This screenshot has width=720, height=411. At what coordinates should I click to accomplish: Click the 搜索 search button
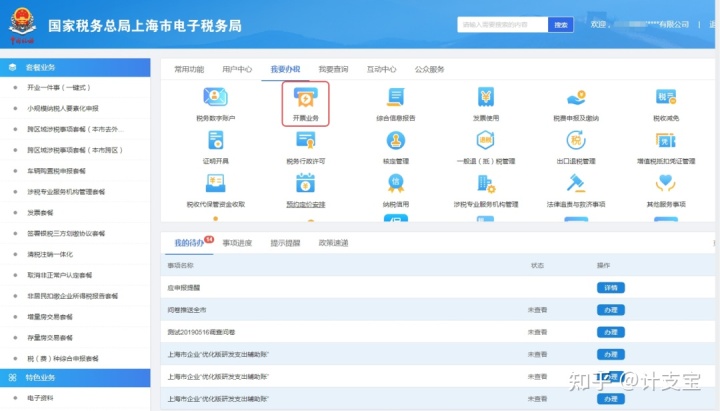[x=562, y=24]
